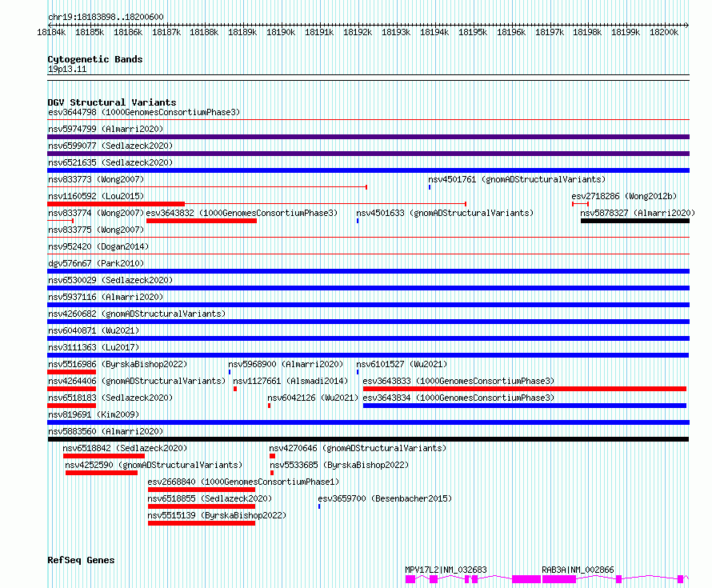Select the nsv5878327 (Almarri2020) black bar

[x=635, y=221]
